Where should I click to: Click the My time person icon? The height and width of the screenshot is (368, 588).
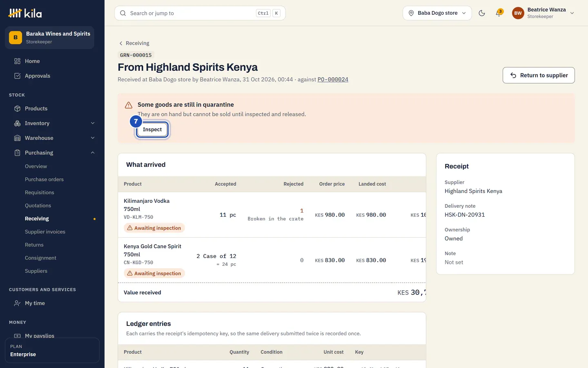(x=17, y=303)
